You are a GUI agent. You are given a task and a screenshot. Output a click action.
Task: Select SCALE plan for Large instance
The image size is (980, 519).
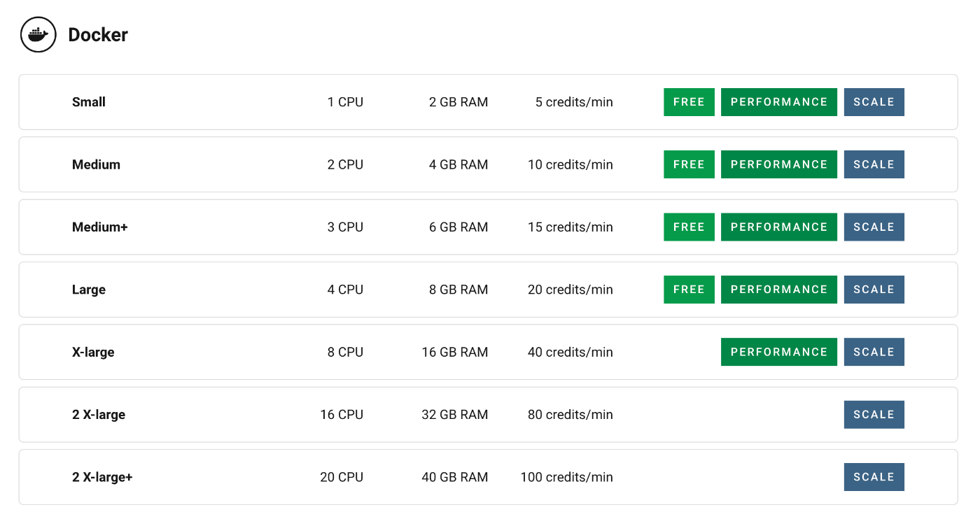click(x=874, y=289)
